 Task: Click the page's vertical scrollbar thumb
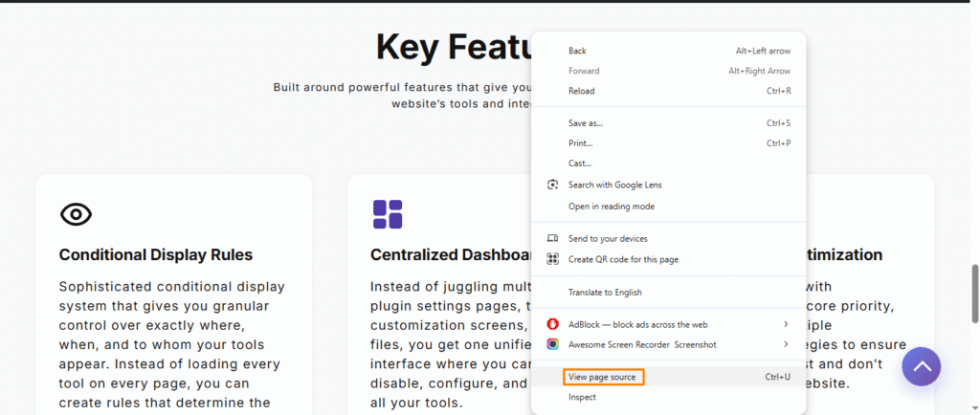974,294
